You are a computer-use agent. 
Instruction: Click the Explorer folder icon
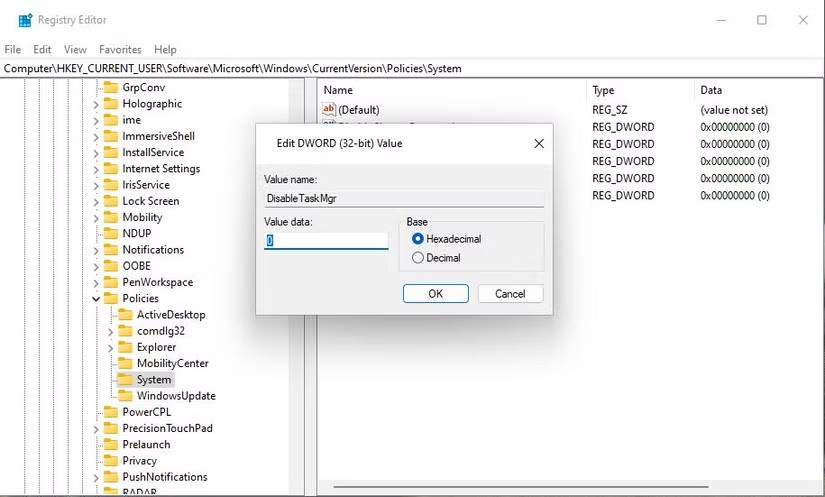coord(125,347)
